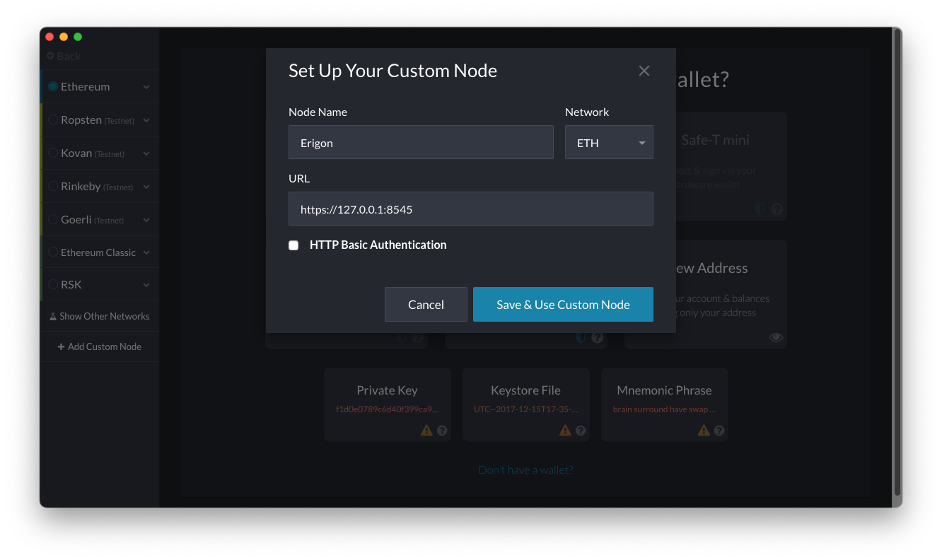The height and width of the screenshot is (560, 942).
Task: Expand the Ethereum Classic chevron
Action: (x=146, y=252)
